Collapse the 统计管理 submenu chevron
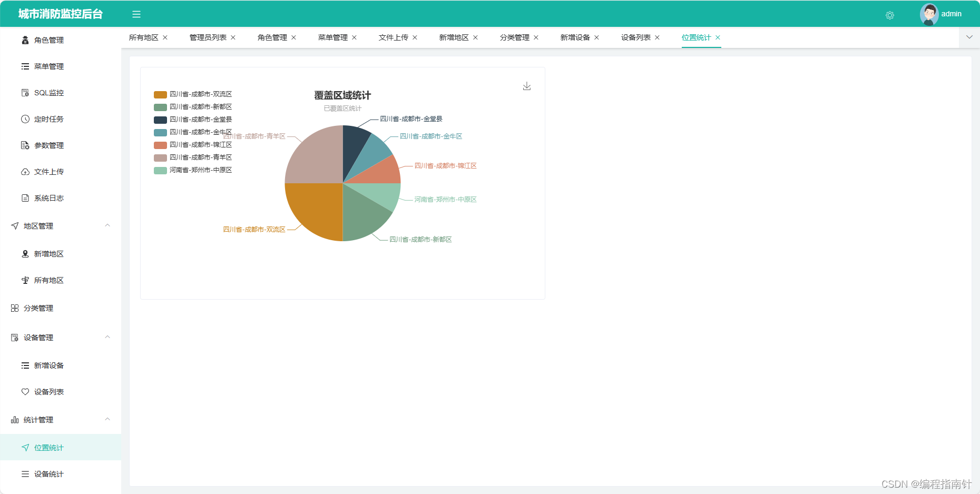Screen dimensions: 980x494 tap(107, 419)
